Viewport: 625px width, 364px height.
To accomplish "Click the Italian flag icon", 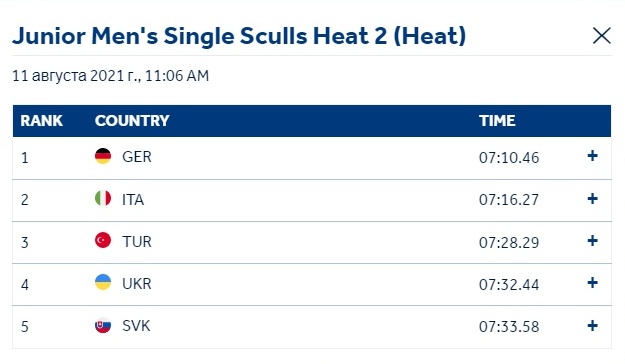I will coord(103,198).
